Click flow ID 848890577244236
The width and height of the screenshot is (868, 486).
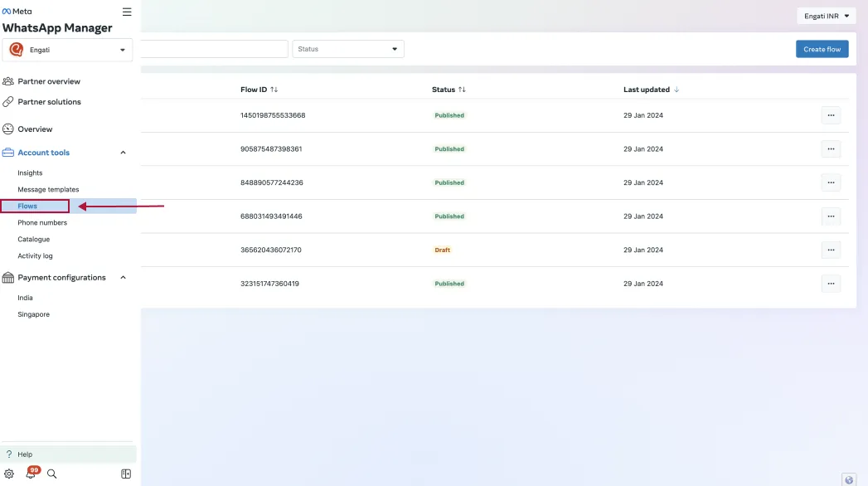pyautogui.click(x=272, y=182)
